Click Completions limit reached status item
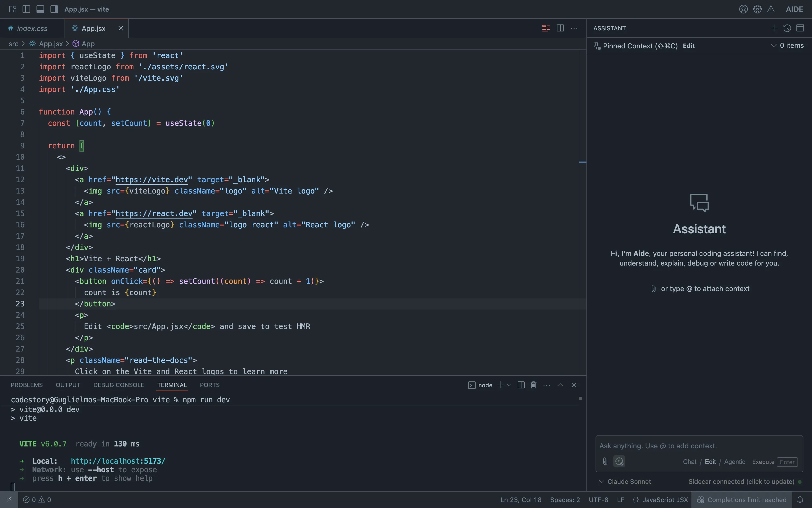This screenshot has height=508, width=812. (x=742, y=500)
